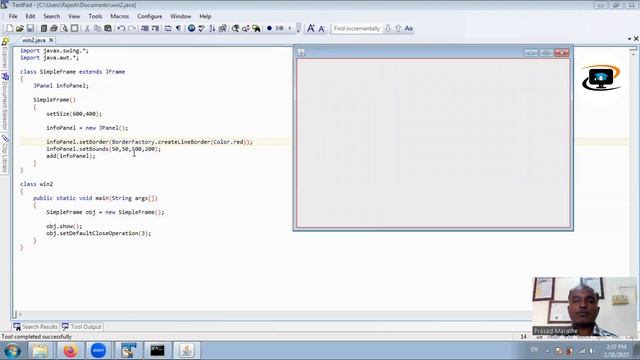Click the obj.show() code line
This screenshot has height=360, width=640.
tap(64, 226)
